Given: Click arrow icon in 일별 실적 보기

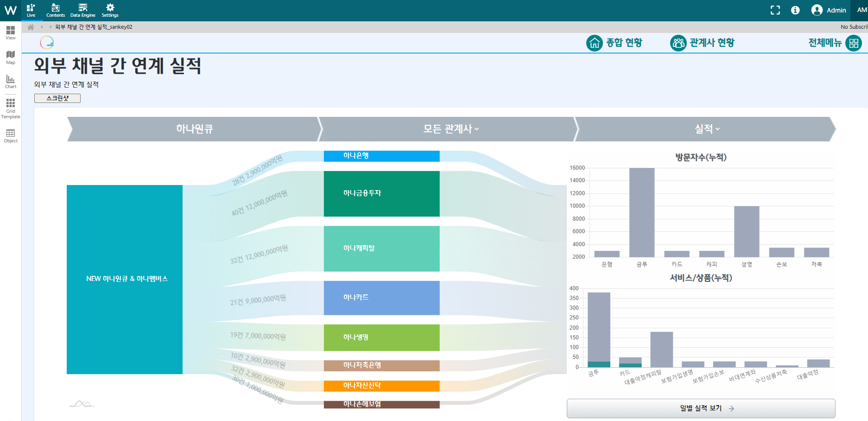Looking at the screenshot, I should click(731, 408).
